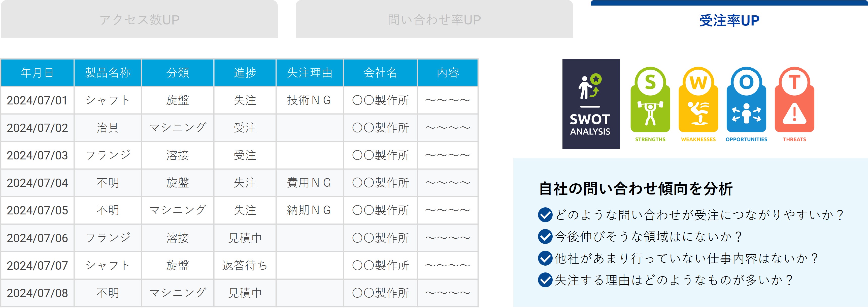Select the 2024/07/07 date cell
868x308 pixels.
tap(37, 265)
